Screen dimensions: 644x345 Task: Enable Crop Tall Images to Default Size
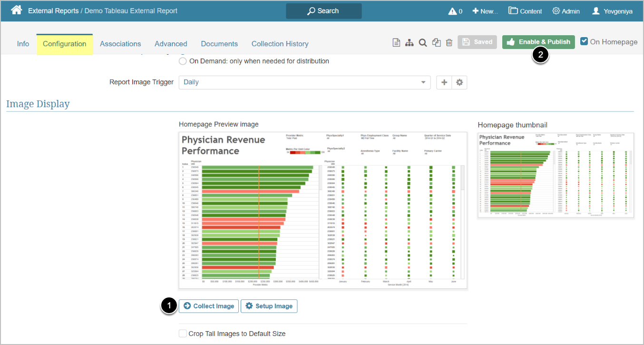(x=183, y=334)
